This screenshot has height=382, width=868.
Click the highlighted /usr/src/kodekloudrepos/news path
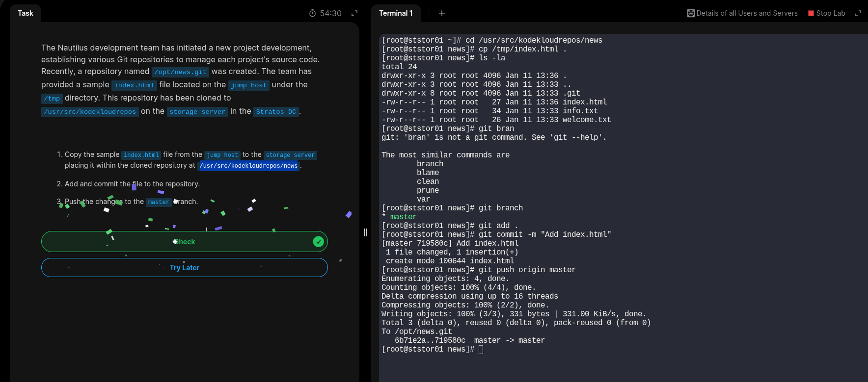(248, 166)
